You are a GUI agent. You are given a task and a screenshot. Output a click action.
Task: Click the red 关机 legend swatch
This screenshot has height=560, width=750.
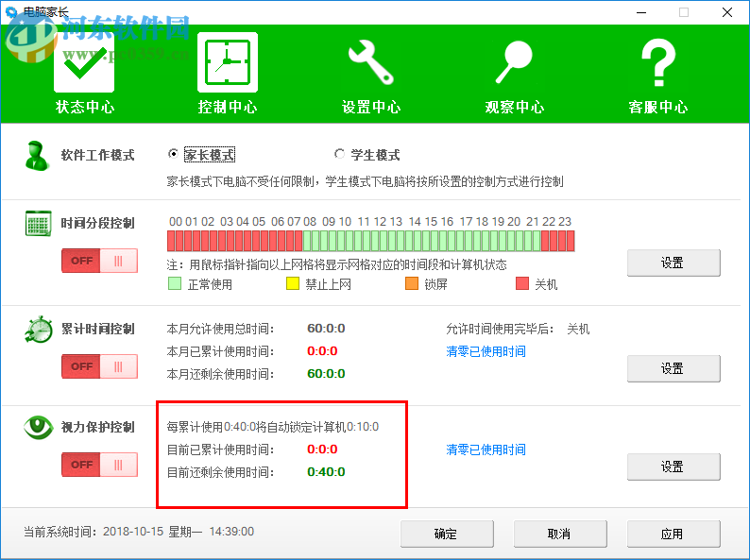point(522,283)
